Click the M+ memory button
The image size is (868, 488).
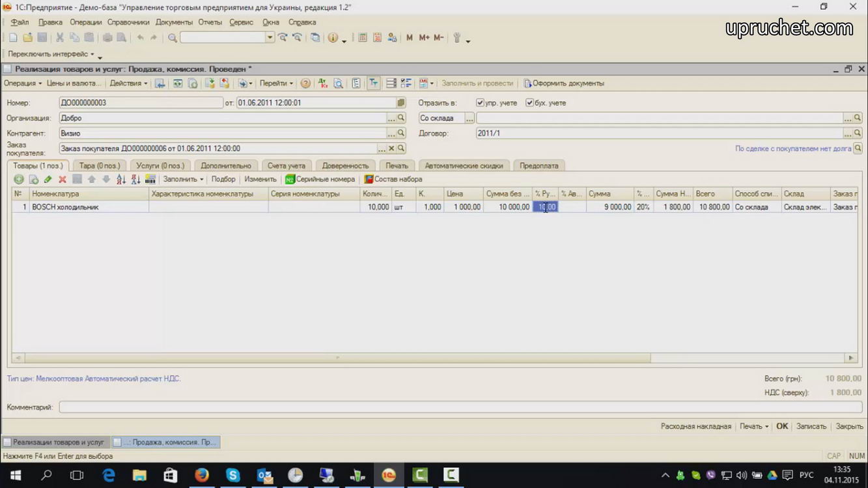[x=424, y=38]
